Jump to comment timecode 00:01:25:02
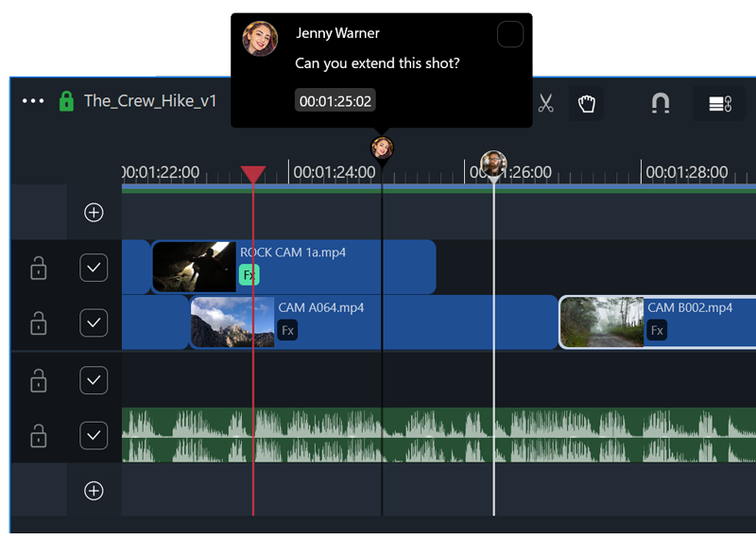This screenshot has height=539, width=756. (x=335, y=100)
